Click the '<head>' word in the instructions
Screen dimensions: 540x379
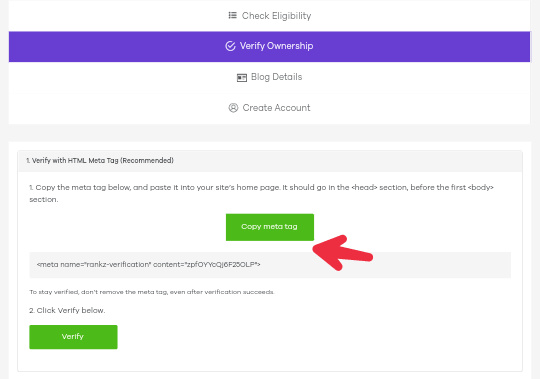coord(364,188)
